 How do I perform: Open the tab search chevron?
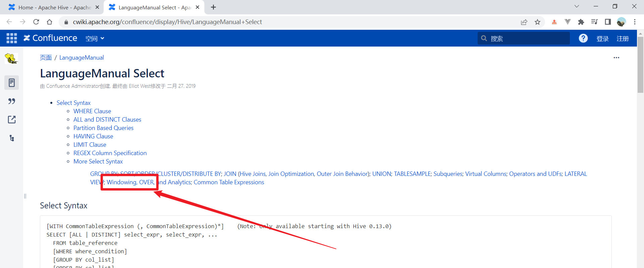tap(577, 6)
